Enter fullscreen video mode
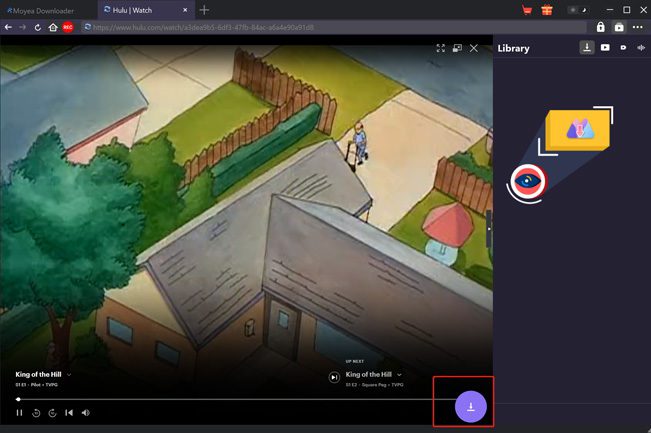Image resolution: width=651 pixels, height=433 pixels. coord(440,47)
